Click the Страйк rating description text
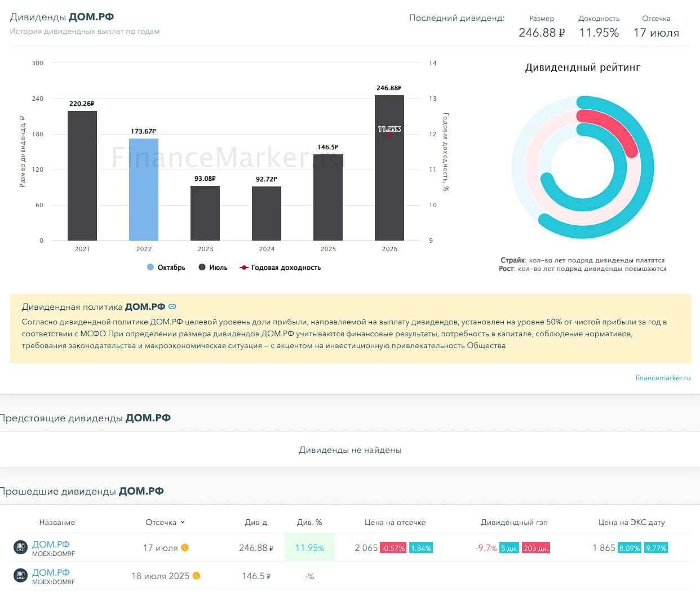The image size is (700, 592). [x=583, y=260]
